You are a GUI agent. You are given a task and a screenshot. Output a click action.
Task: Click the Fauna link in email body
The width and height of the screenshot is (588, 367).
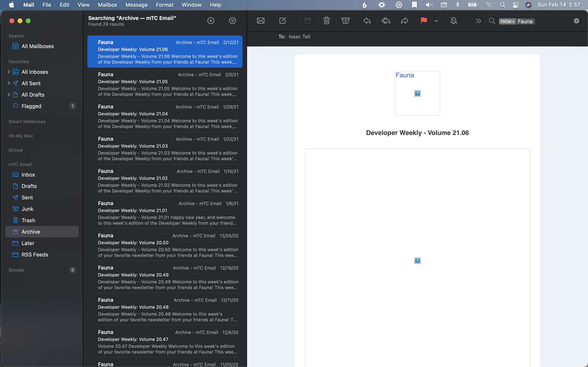[404, 75]
